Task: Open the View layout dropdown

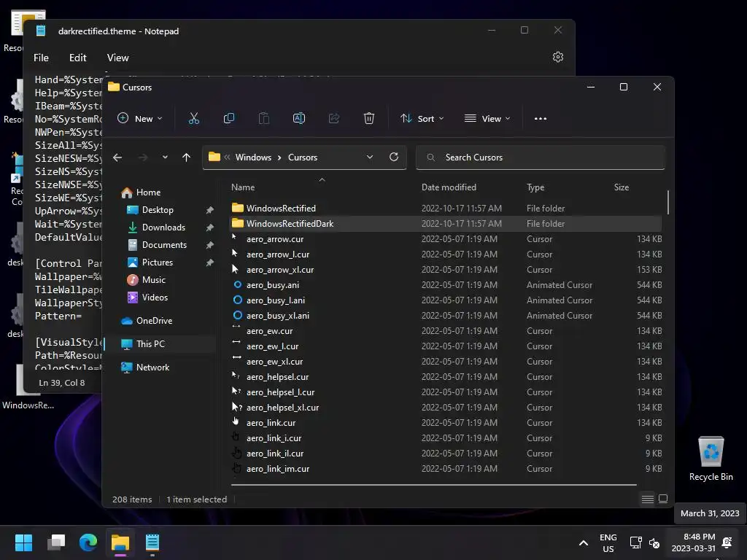Action: tap(487, 119)
